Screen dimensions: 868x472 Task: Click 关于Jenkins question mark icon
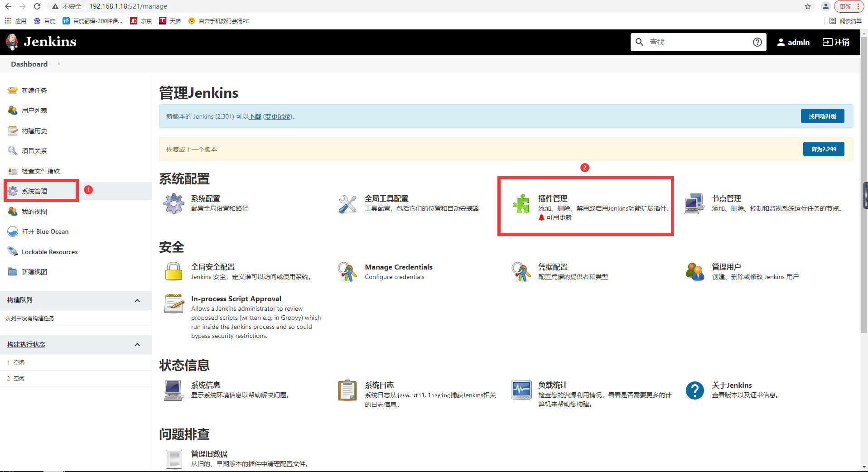pyautogui.click(x=694, y=390)
